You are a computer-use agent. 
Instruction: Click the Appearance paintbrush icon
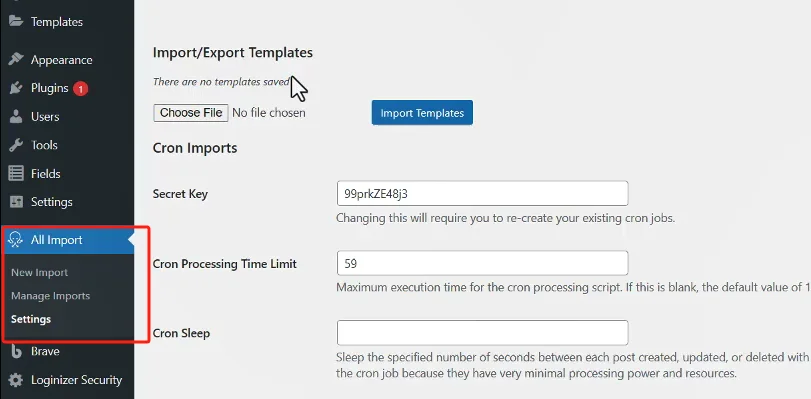pyautogui.click(x=16, y=60)
